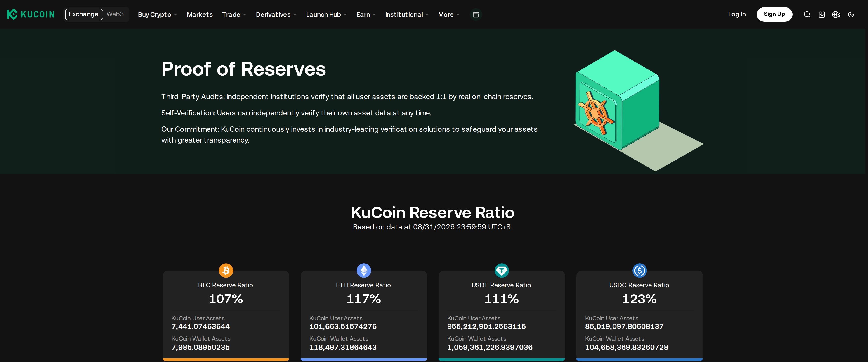Click the app download icon
This screenshot has height=362, width=868.
[822, 14]
